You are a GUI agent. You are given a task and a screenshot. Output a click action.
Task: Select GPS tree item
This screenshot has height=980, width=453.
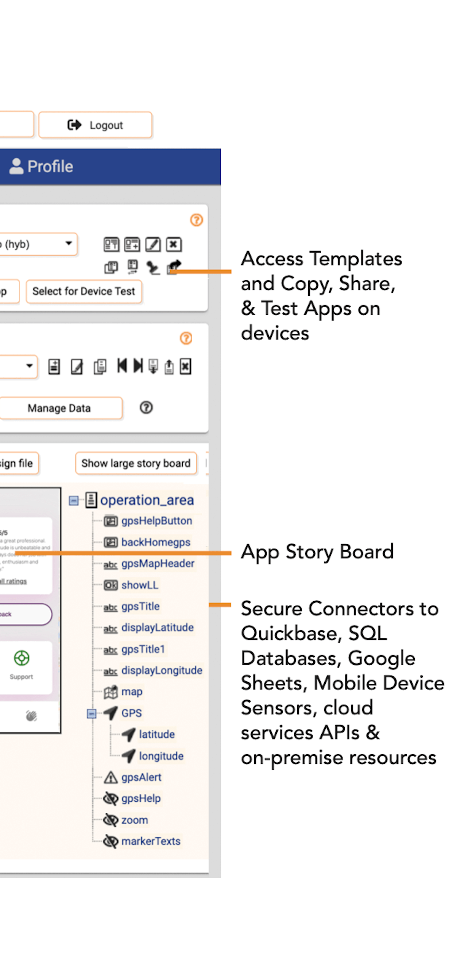tap(131, 713)
